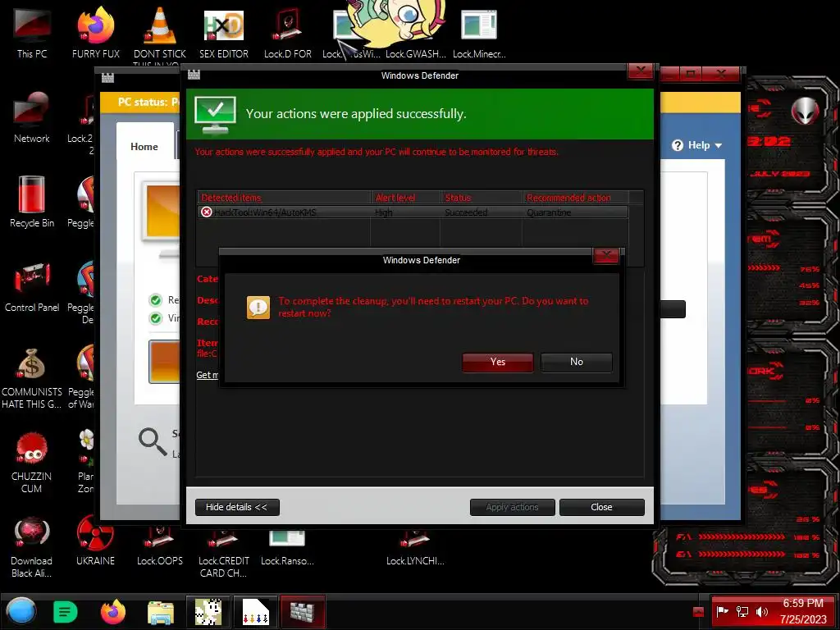Image resolution: width=840 pixels, height=630 pixels.
Task: Click the Action Center flag tray icon
Action: click(x=722, y=611)
